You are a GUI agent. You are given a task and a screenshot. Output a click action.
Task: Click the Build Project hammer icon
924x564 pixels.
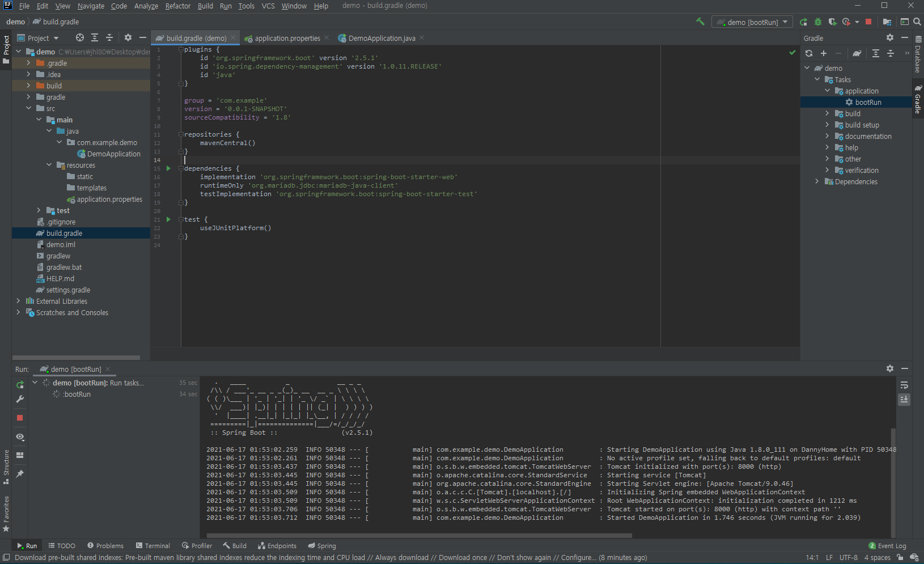coord(701,22)
